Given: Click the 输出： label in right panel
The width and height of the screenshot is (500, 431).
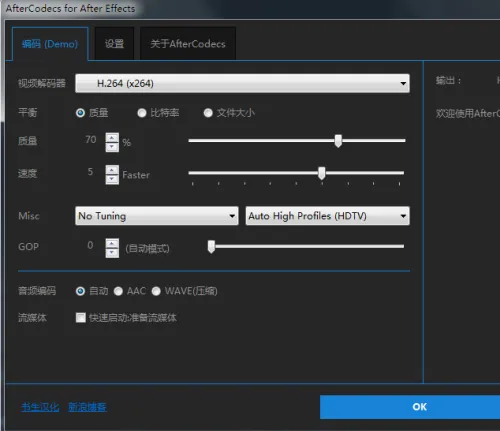Looking at the screenshot, I should click(448, 81).
